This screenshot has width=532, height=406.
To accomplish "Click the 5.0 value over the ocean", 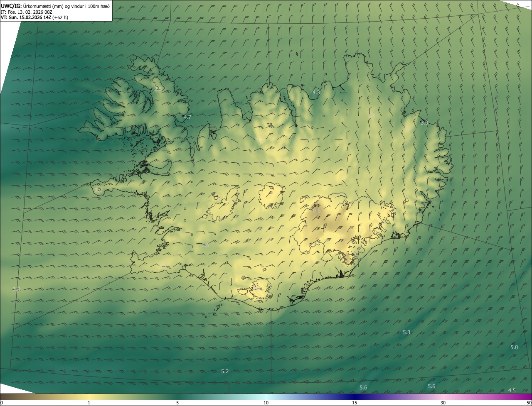I will [514, 347].
